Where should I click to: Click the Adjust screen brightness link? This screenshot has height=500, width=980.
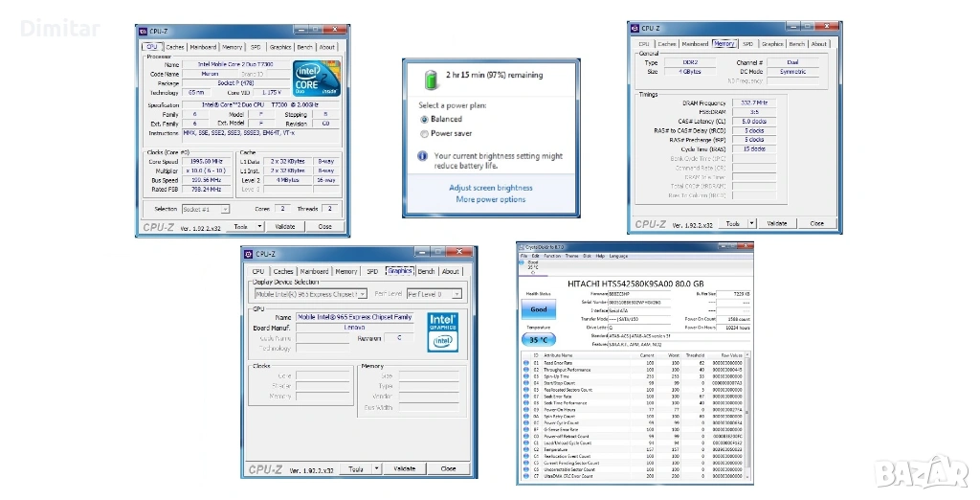pyautogui.click(x=491, y=188)
